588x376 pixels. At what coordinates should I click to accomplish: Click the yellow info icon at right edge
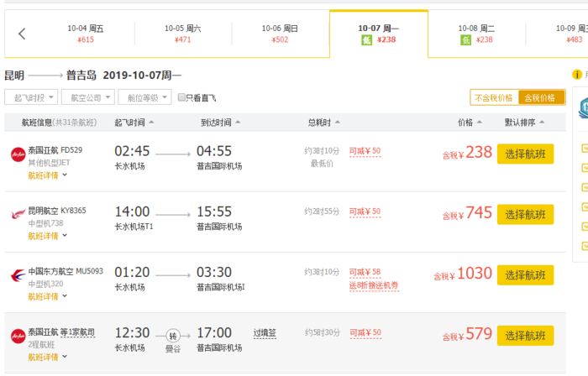[577, 75]
